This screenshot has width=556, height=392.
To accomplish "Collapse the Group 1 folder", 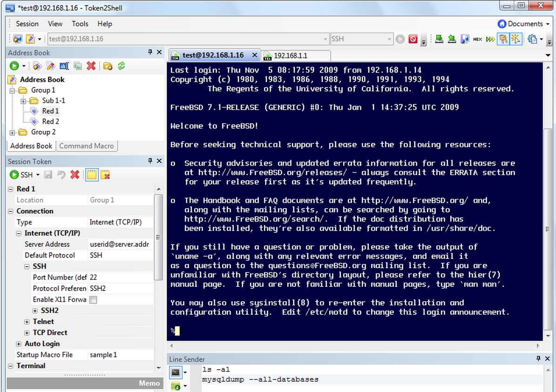I will tap(12, 91).
